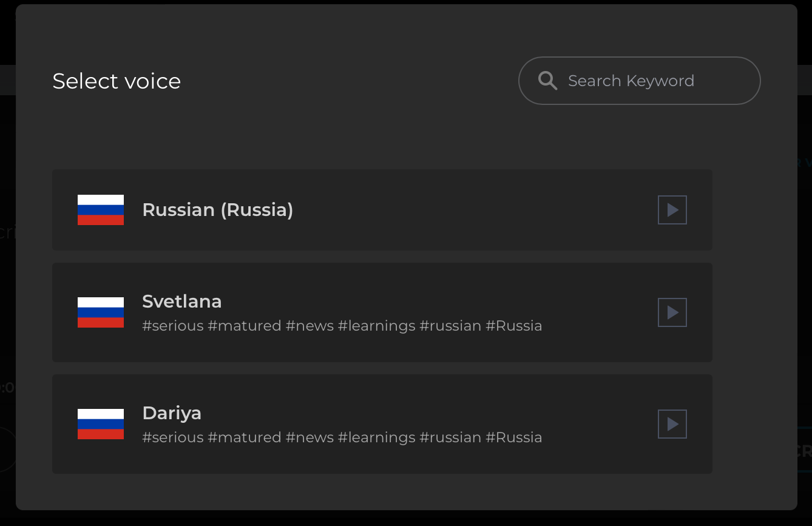Viewport: 812px width, 526px height.
Task: Click #serious tag under Dariya
Action: [173, 438]
